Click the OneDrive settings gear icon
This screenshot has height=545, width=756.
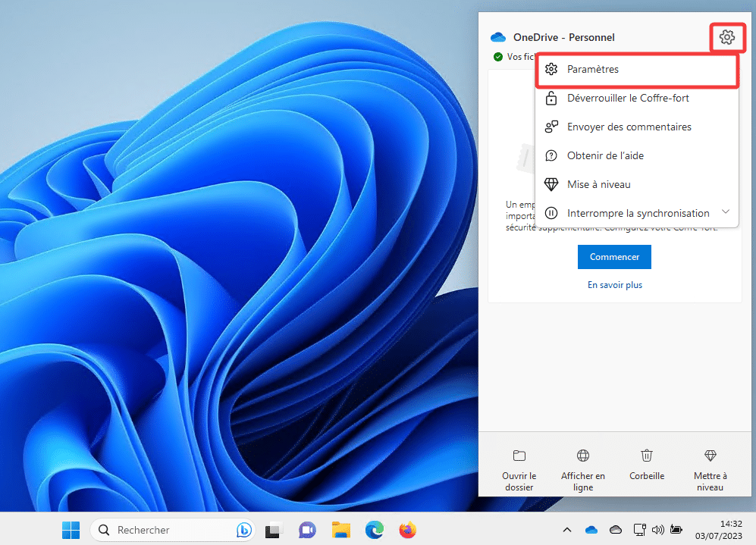pyautogui.click(x=726, y=37)
